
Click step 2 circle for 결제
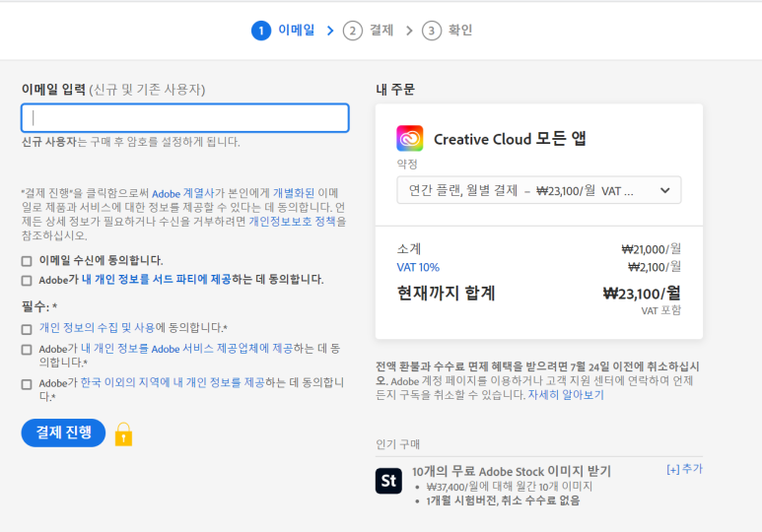click(353, 31)
